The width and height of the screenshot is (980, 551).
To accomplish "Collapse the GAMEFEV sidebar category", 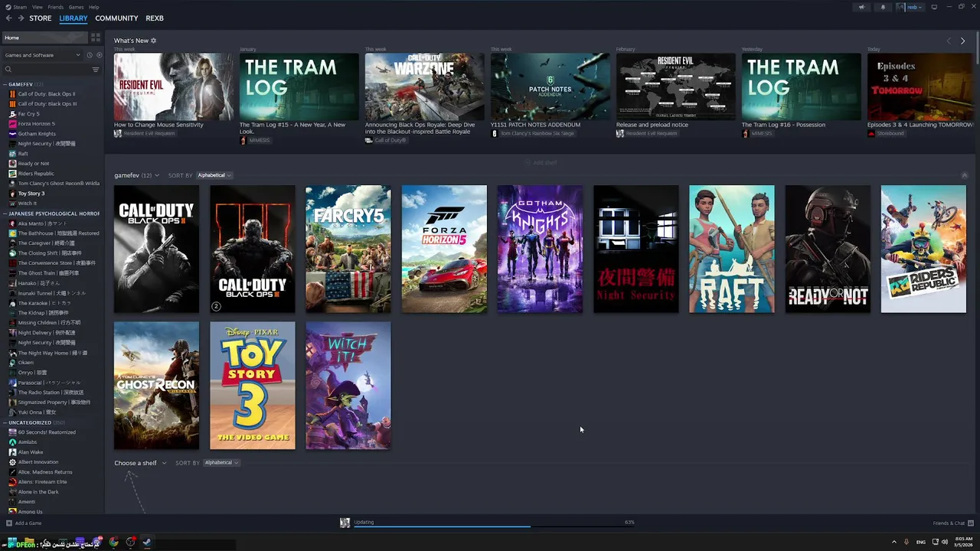I will pyautogui.click(x=5, y=84).
